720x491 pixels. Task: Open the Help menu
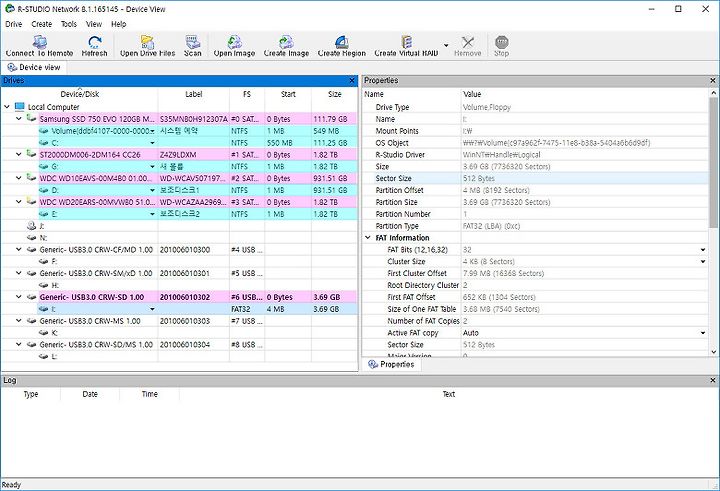click(118, 24)
